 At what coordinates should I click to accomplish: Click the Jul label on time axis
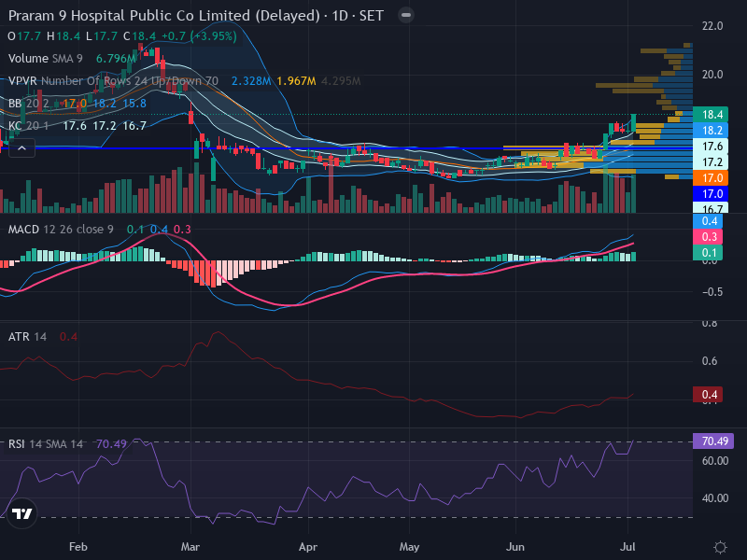[x=627, y=547]
